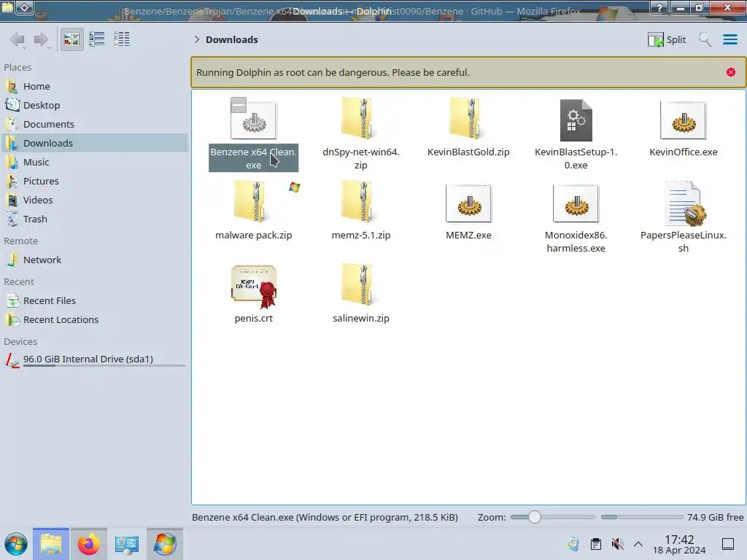
Task: Click Downloads in the location bar
Action: pos(232,39)
